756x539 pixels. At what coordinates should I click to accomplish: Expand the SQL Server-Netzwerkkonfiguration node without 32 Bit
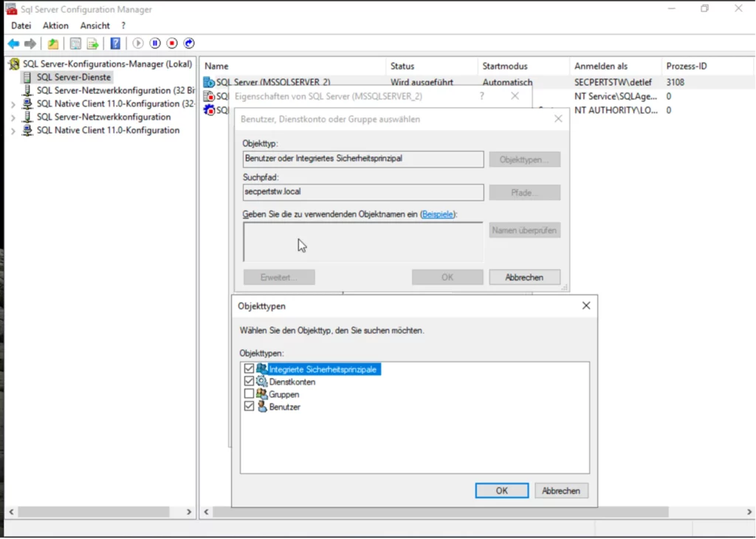[13, 117]
